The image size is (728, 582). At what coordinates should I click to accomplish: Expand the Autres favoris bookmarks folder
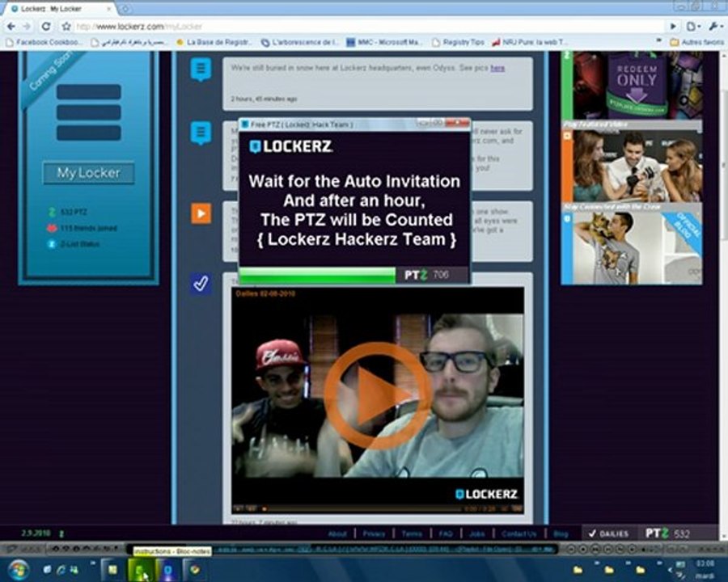697,42
